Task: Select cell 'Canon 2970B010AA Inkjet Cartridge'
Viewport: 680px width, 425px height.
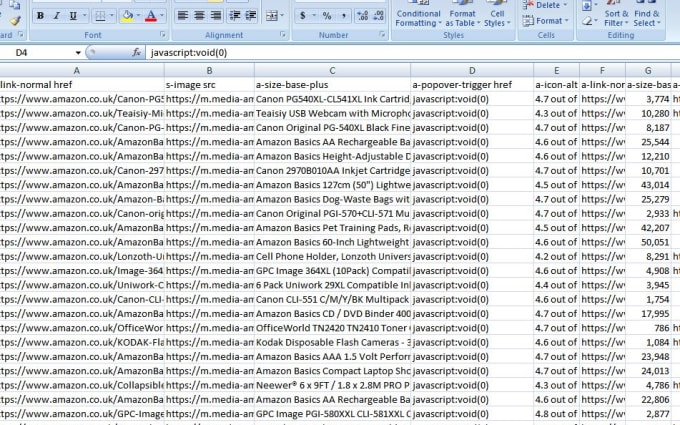Action: (333, 170)
